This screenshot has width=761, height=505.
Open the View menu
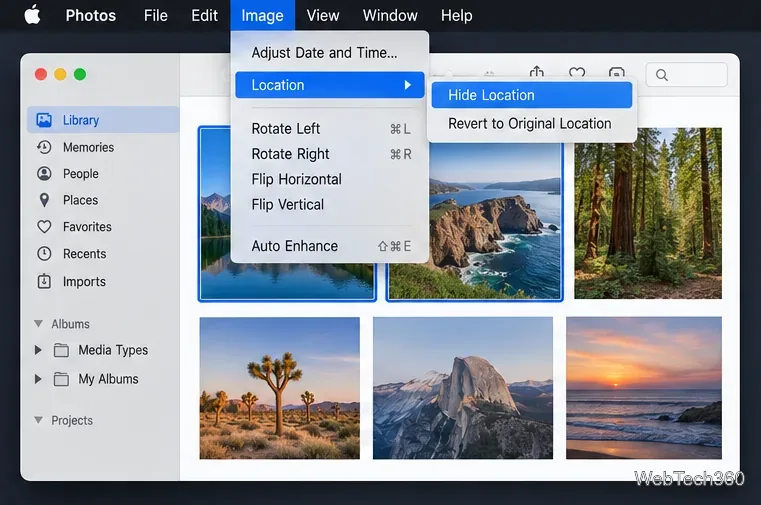pyautogui.click(x=323, y=16)
